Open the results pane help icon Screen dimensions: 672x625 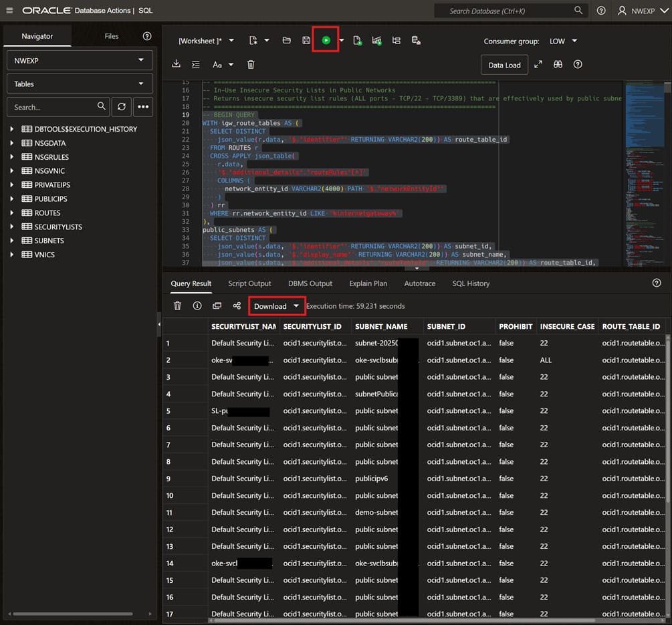657,283
